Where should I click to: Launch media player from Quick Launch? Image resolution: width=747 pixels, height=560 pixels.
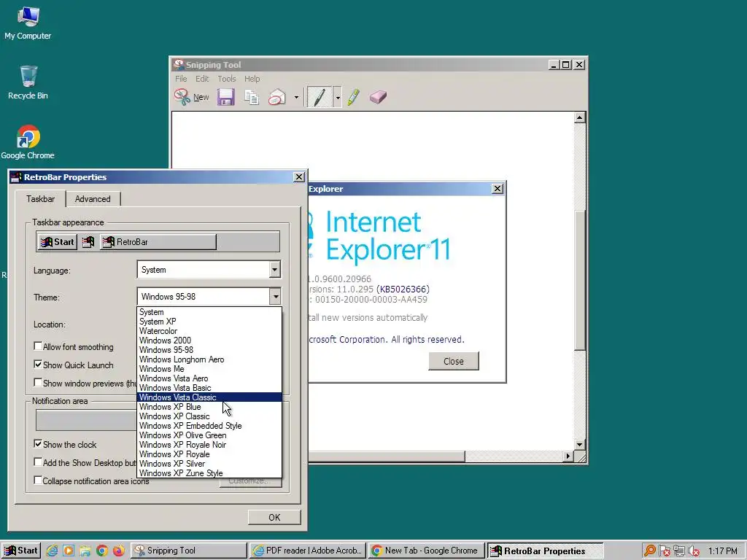click(x=69, y=551)
